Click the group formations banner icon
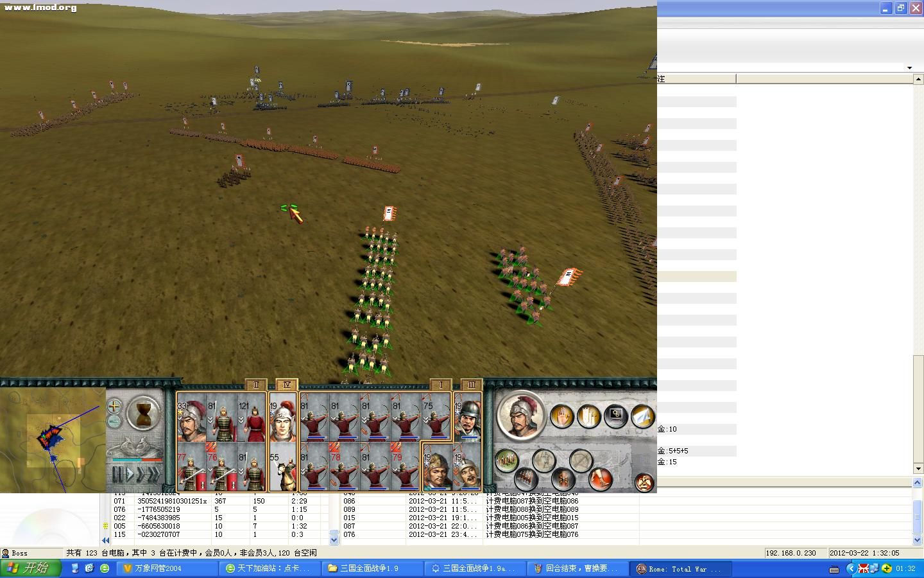This screenshot has width=924, height=578. point(588,416)
